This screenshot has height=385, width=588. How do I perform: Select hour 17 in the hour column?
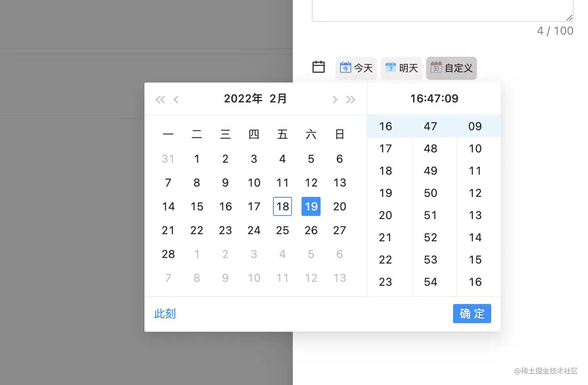[390, 148]
